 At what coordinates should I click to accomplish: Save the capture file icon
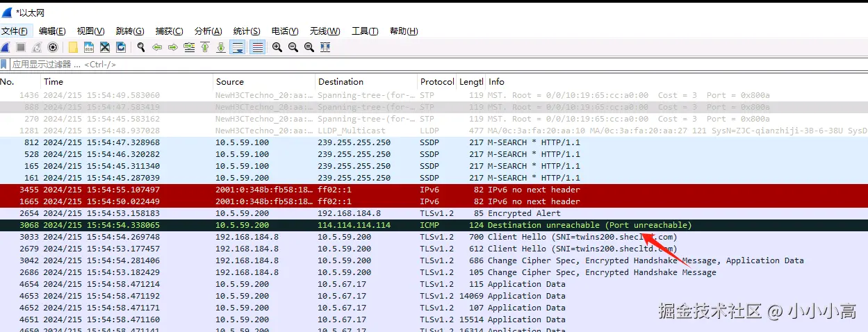(89, 47)
